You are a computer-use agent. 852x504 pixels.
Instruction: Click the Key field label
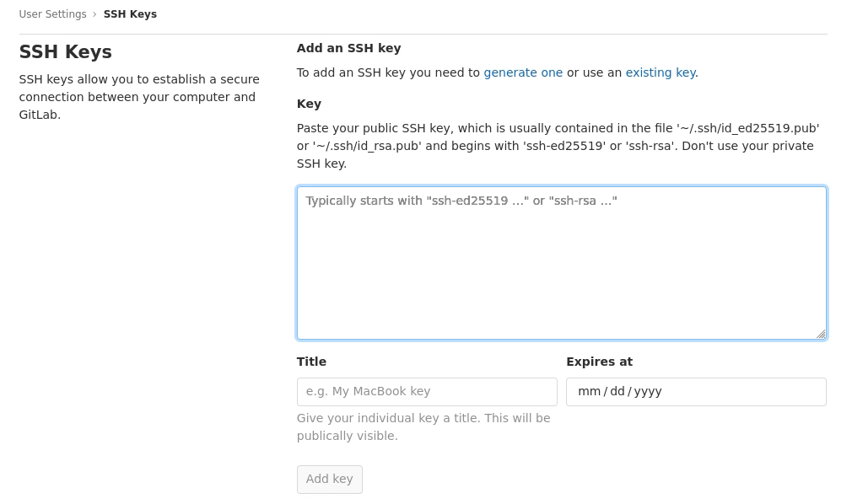[x=309, y=104]
